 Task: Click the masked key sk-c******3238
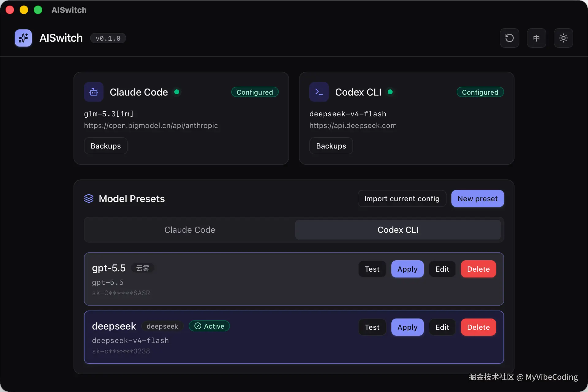[121, 351]
